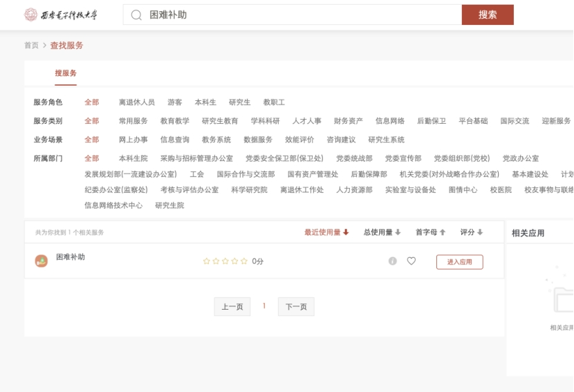
Task: Open the info icon for 困难补助
Action: pyautogui.click(x=393, y=261)
